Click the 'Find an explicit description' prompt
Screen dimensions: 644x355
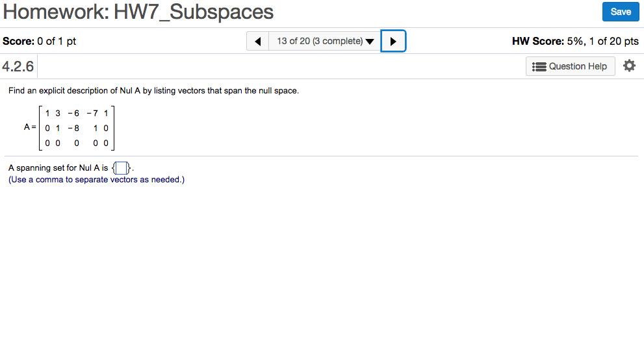[x=153, y=91]
